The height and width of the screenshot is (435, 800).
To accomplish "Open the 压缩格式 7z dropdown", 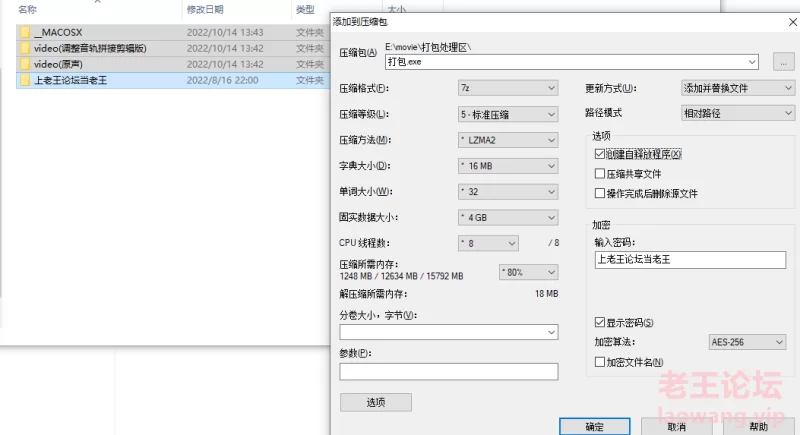I will point(508,88).
